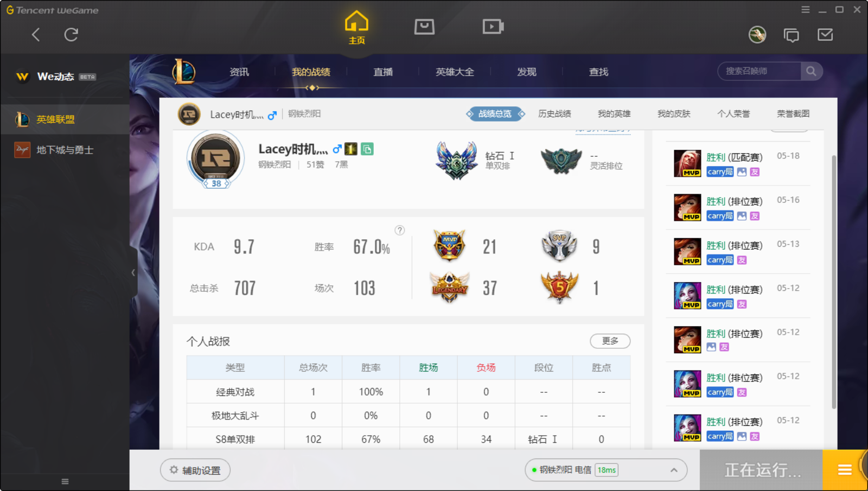This screenshot has height=491, width=868.
Task: Open the window hamburger menu icon
Action: point(806,10)
